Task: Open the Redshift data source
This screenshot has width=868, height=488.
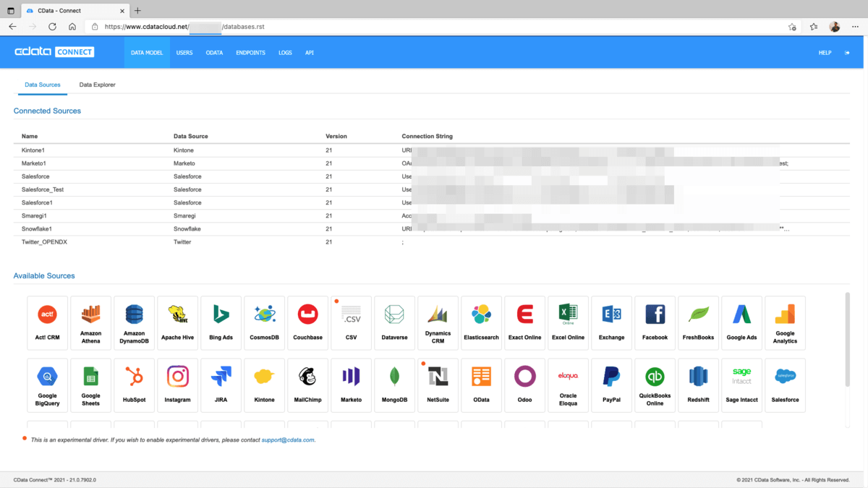Action: click(698, 385)
